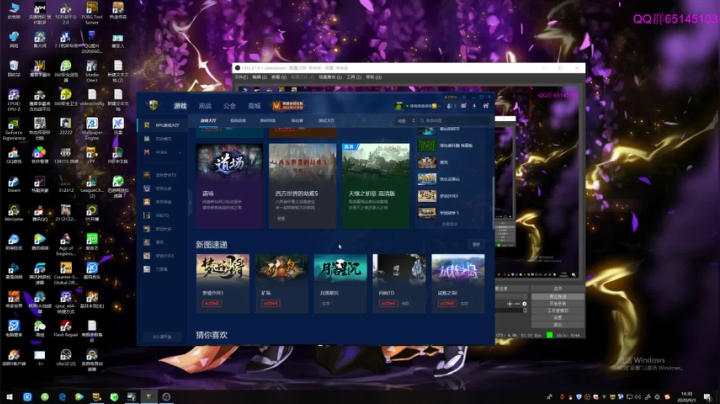Select the MOBA sidebar entry
The image size is (720, 404).
163,152
